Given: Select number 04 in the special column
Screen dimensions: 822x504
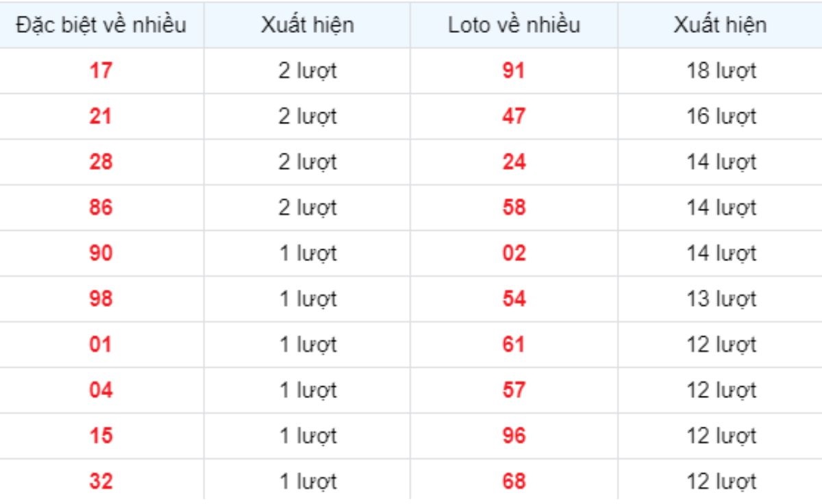Looking at the screenshot, I should pos(101,390).
